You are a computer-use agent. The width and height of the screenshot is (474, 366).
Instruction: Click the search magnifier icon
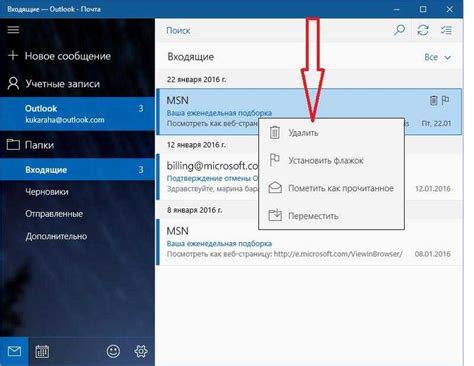pyautogui.click(x=399, y=30)
